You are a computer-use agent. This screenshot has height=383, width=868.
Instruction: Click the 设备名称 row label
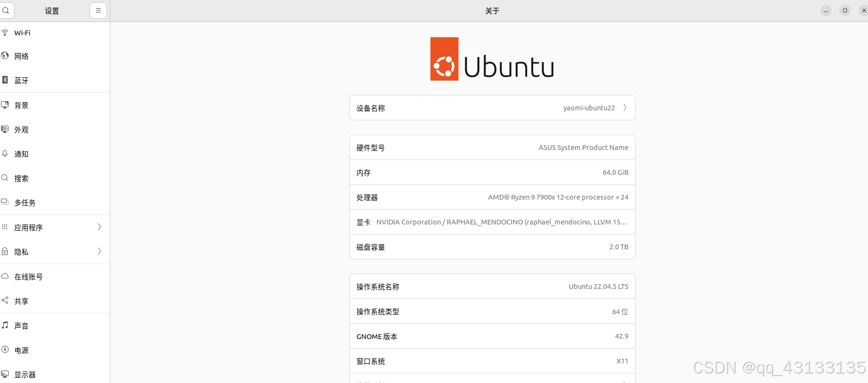(371, 108)
